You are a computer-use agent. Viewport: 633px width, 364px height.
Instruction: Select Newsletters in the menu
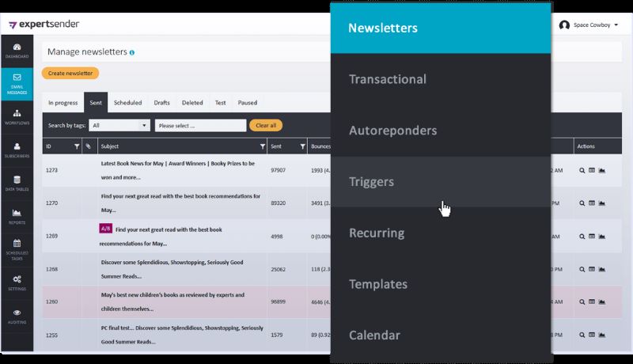[441, 28]
